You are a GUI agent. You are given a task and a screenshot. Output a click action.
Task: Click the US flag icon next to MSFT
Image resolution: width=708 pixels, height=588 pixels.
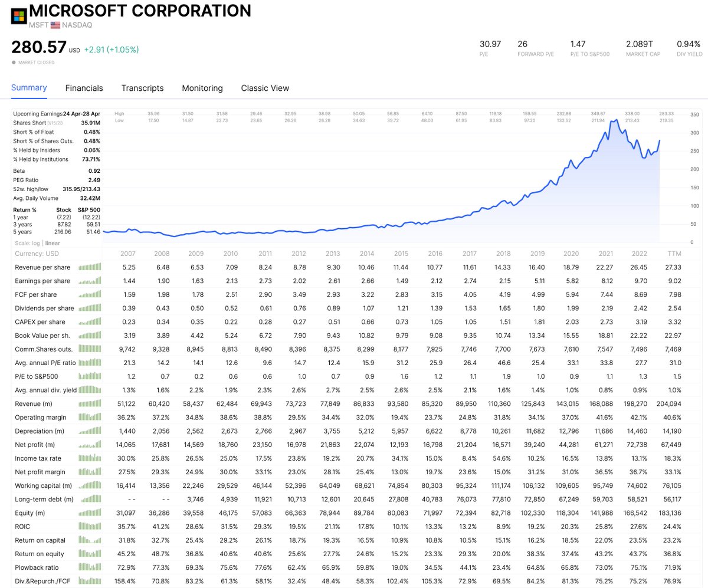click(x=55, y=25)
